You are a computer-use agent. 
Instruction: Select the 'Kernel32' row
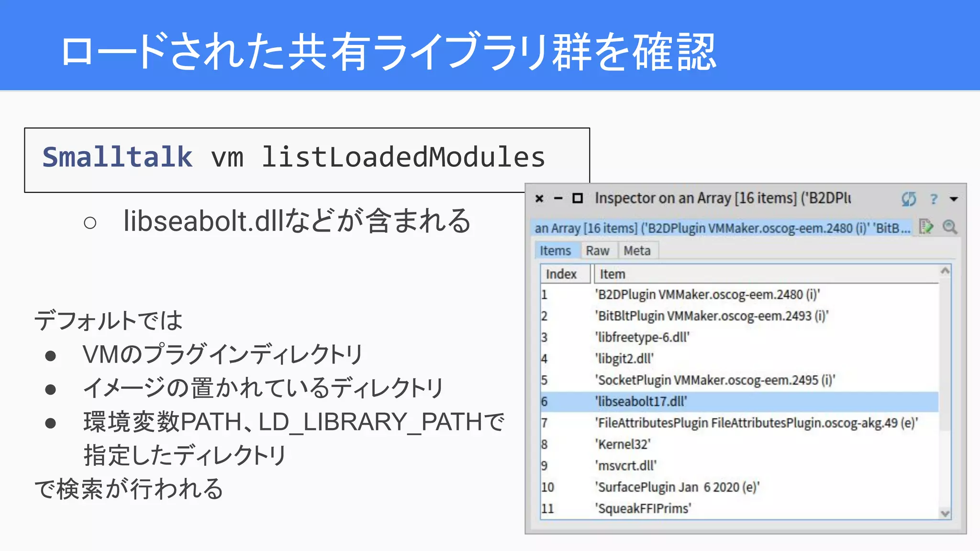tap(739, 444)
